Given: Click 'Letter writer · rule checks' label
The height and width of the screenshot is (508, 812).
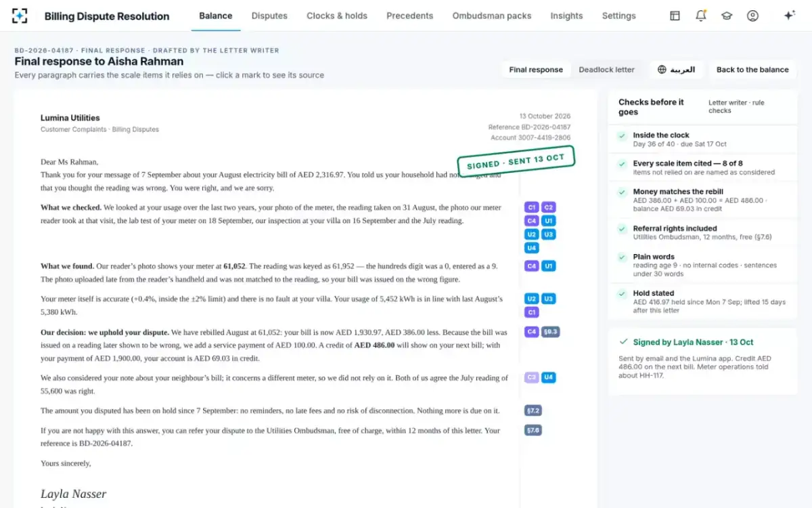Looking at the screenshot, I should pos(736,107).
